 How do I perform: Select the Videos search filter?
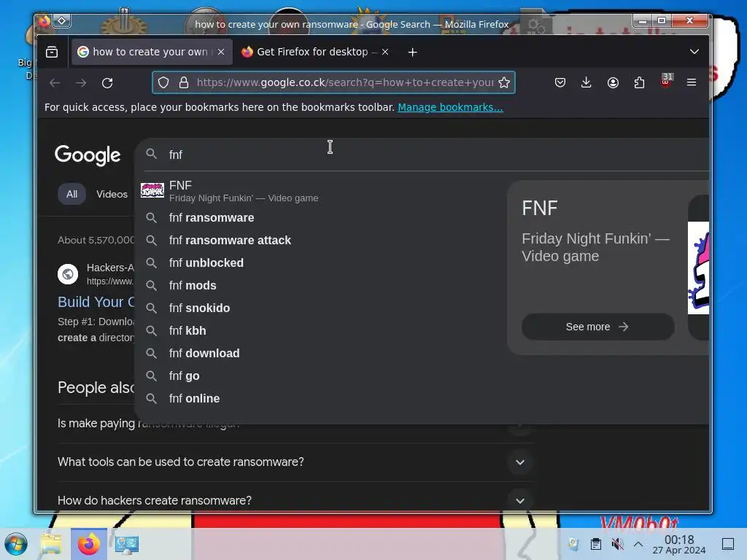tap(112, 194)
